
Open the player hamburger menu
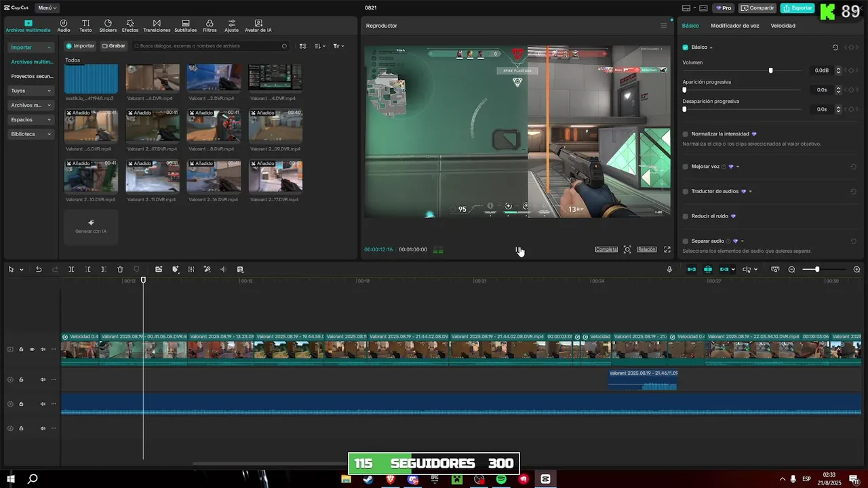[x=664, y=26]
